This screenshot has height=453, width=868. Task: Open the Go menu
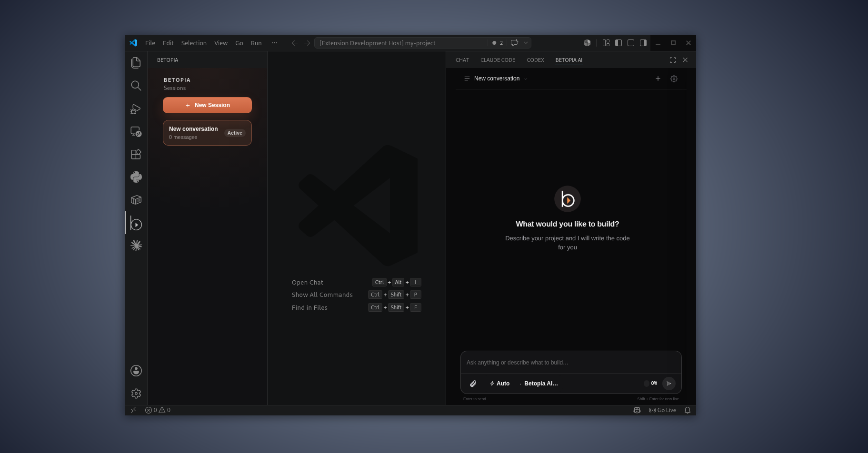pyautogui.click(x=239, y=43)
